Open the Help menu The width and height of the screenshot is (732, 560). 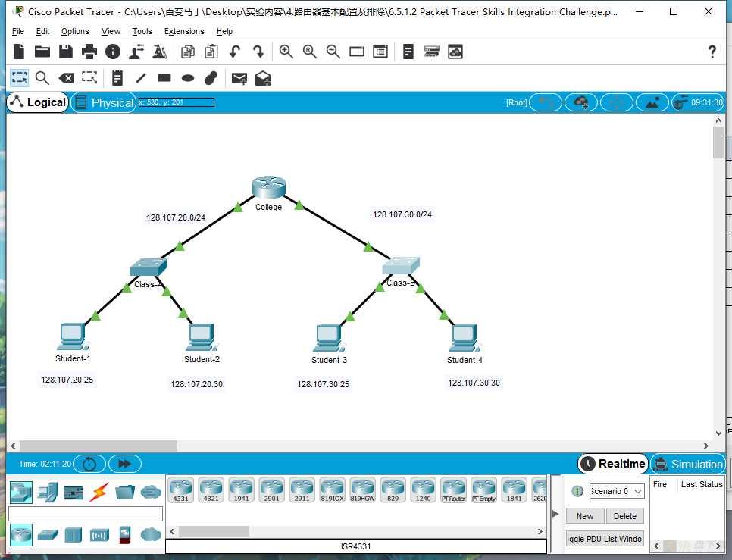pyautogui.click(x=224, y=31)
